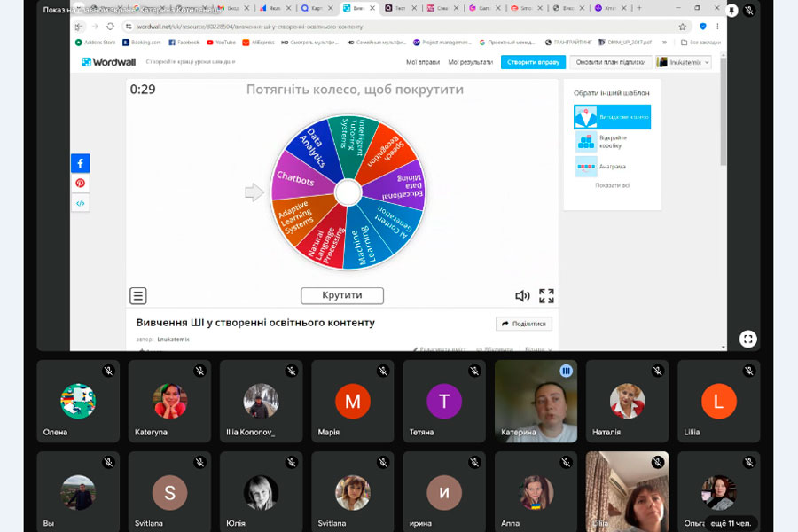Click the Створити вправу button
Viewport: 798px width, 532px height.
(x=533, y=62)
